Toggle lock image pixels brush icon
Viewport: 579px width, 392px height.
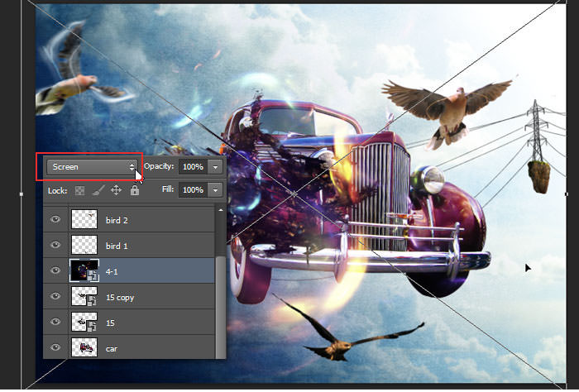98,190
